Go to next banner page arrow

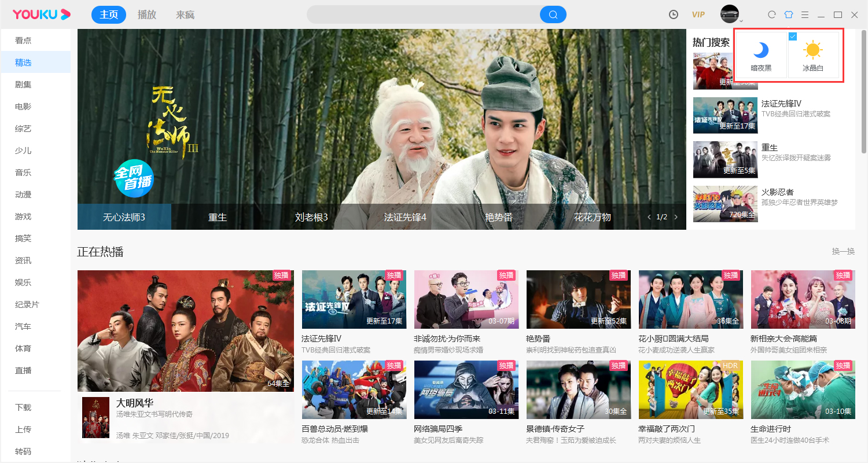676,217
